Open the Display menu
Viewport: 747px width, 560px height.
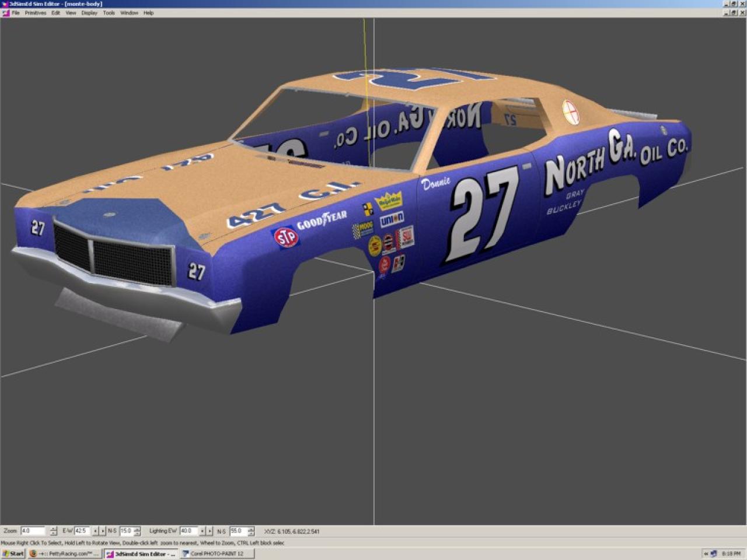tap(89, 13)
